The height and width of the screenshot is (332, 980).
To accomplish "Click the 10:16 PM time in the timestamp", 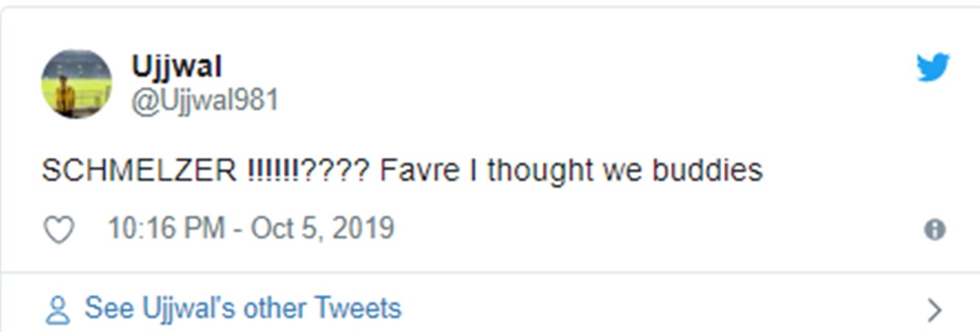I will (x=166, y=229).
